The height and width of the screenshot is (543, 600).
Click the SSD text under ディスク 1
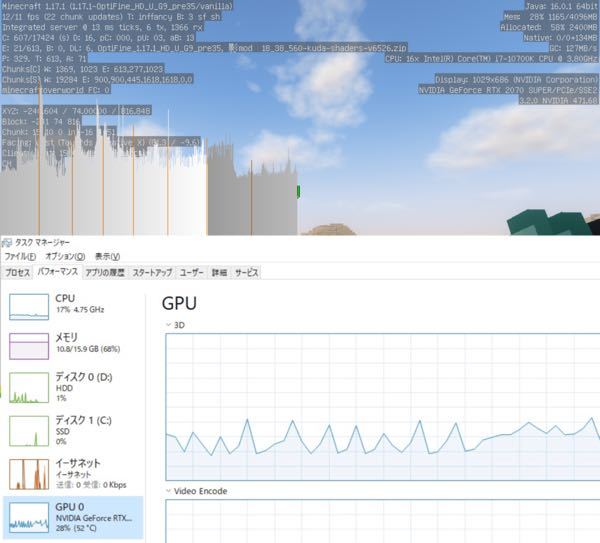(x=63, y=431)
